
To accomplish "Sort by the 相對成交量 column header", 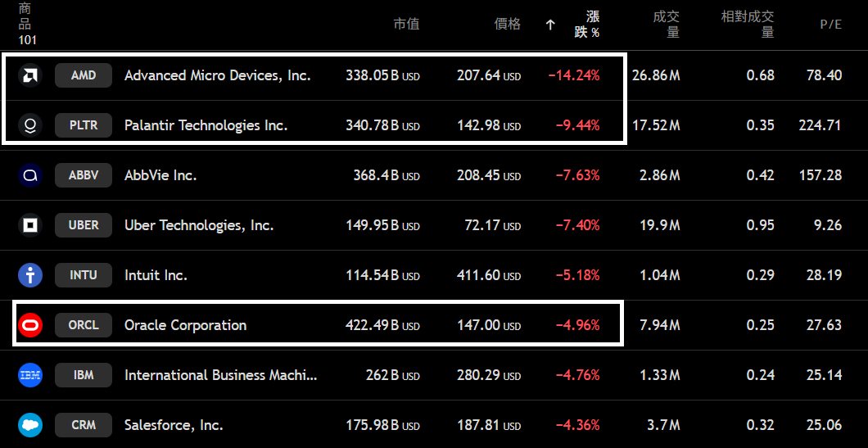I will [747, 25].
